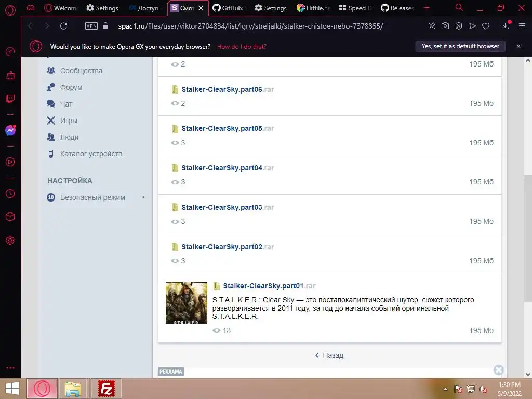Click the Назад back link
This screenshot has height=399, width=532.
click(x=329, y=355)
